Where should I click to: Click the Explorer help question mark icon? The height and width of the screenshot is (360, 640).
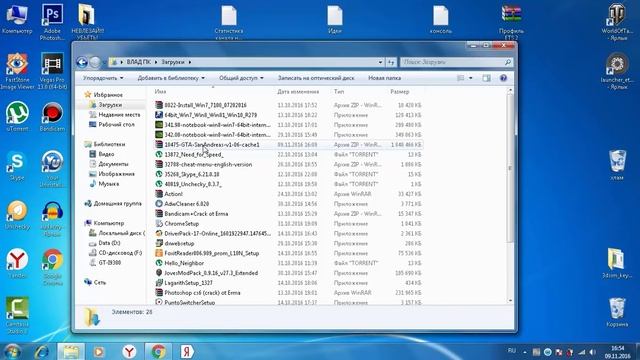pyautogui.click(x=503, y=78)
